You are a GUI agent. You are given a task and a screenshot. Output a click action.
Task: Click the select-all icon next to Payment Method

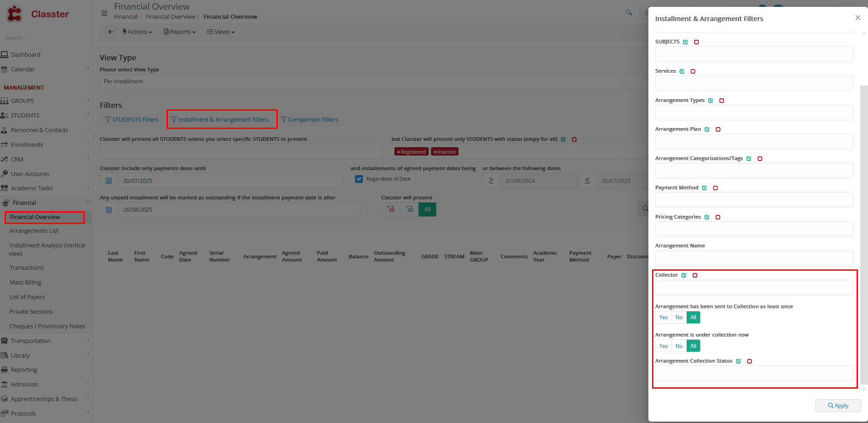[x=705, y=188]
